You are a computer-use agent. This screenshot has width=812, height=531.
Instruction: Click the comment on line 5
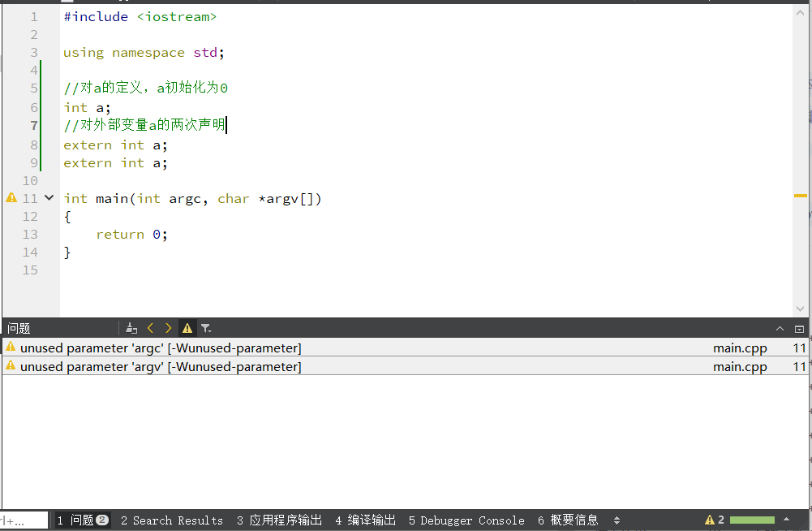pos(145,88)
